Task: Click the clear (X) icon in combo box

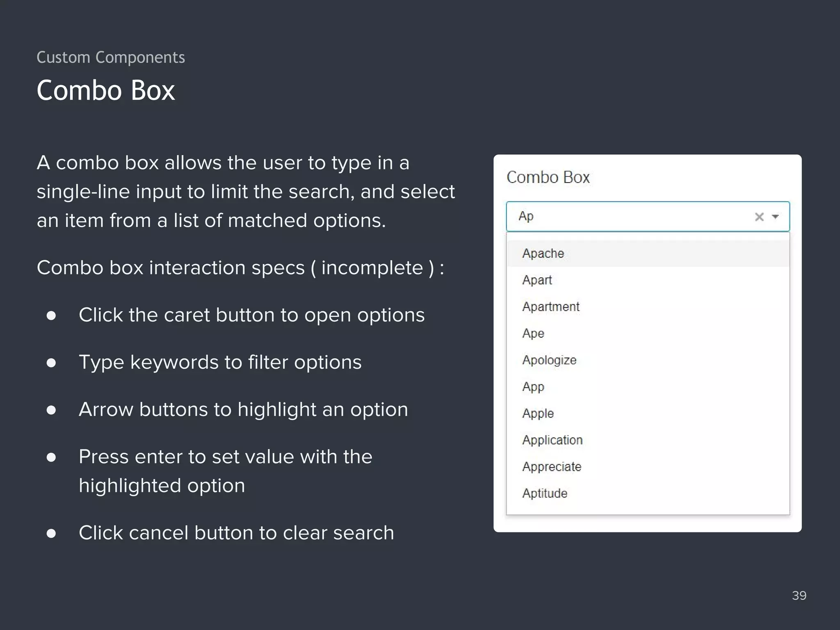Action: point(759,217)
